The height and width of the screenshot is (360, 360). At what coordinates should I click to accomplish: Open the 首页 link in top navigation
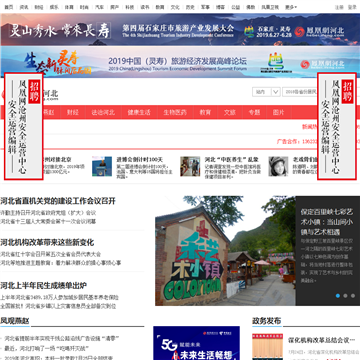[x=9, y=7]
